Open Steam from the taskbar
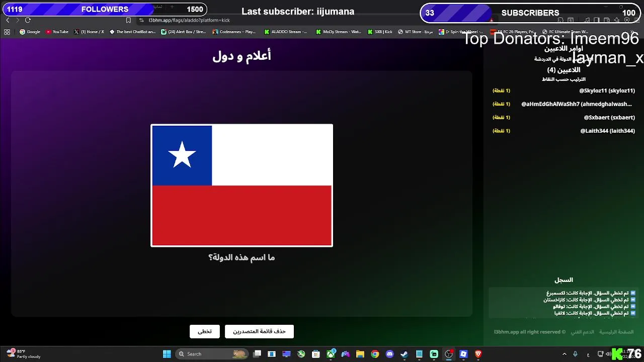644x362 pixels. 404,354
